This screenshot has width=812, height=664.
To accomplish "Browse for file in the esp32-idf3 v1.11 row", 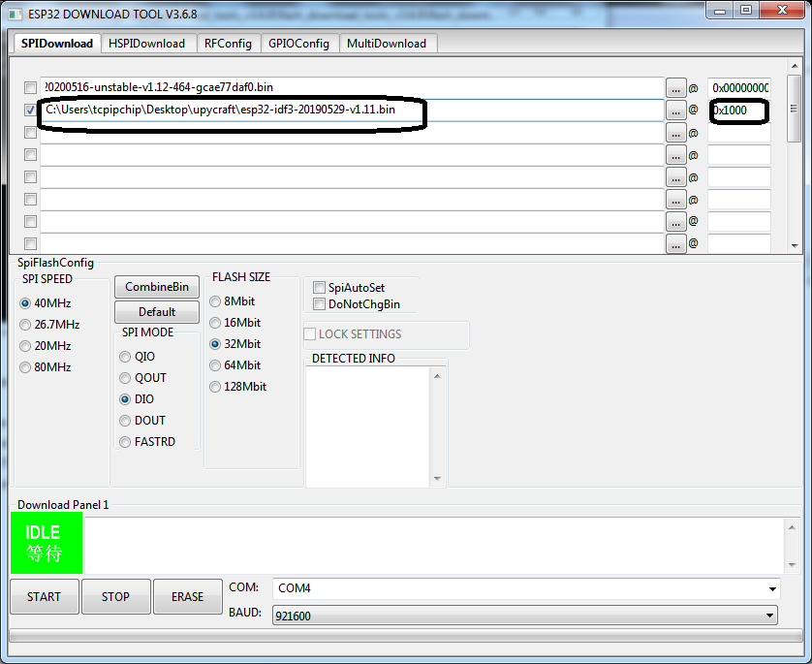I will tap(675, 111).
